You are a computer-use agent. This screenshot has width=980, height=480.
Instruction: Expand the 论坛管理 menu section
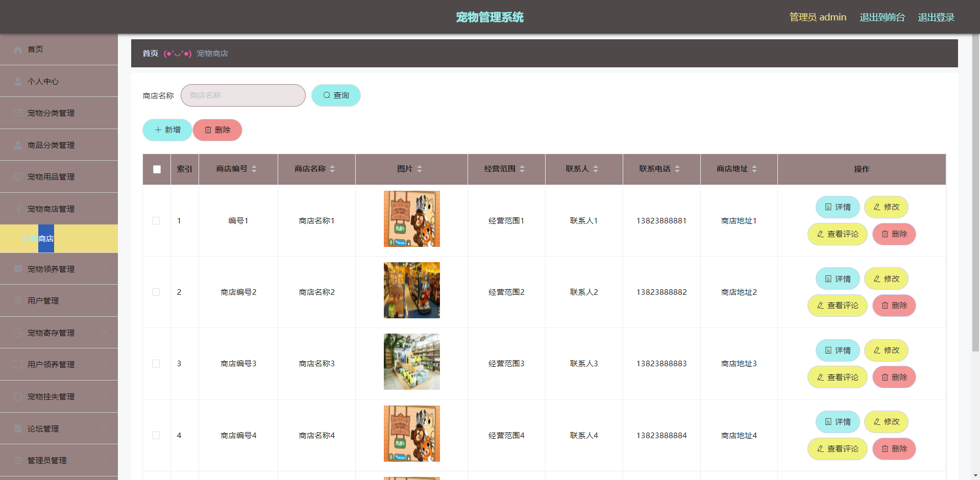pyautogui.click(x=59, y=428)
